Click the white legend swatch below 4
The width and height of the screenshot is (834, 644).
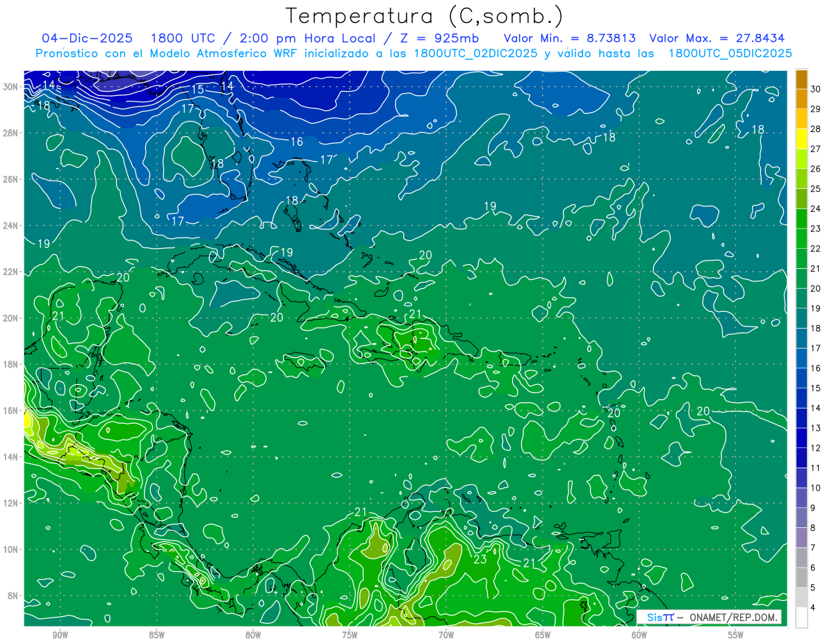tap(801, 618)
